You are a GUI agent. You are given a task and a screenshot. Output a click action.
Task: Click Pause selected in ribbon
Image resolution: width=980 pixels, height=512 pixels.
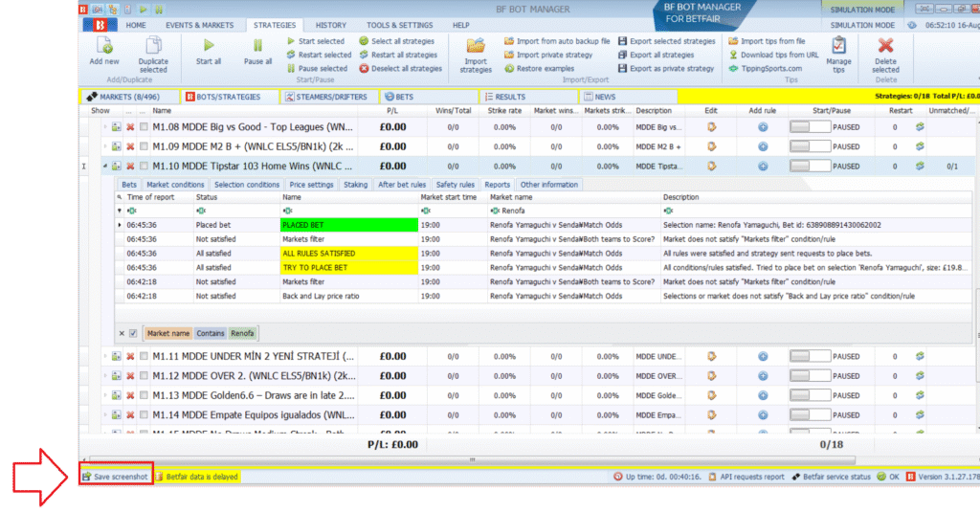pos(317,69)
